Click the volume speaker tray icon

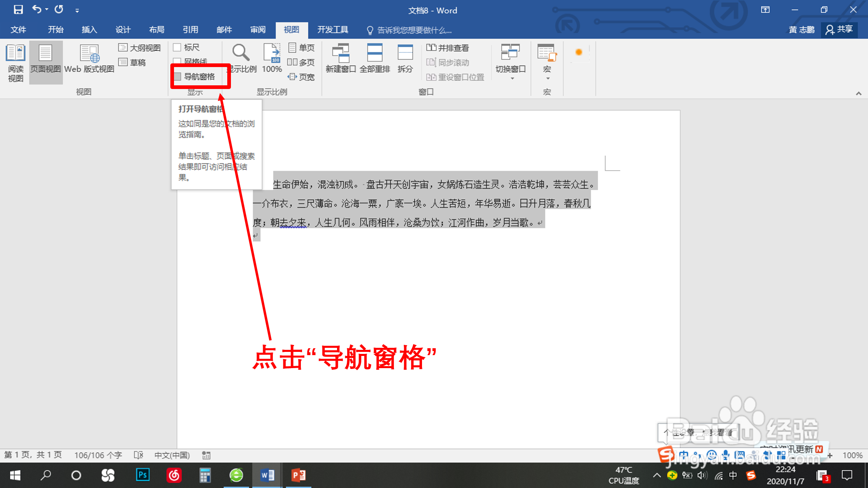pos(702,475)
